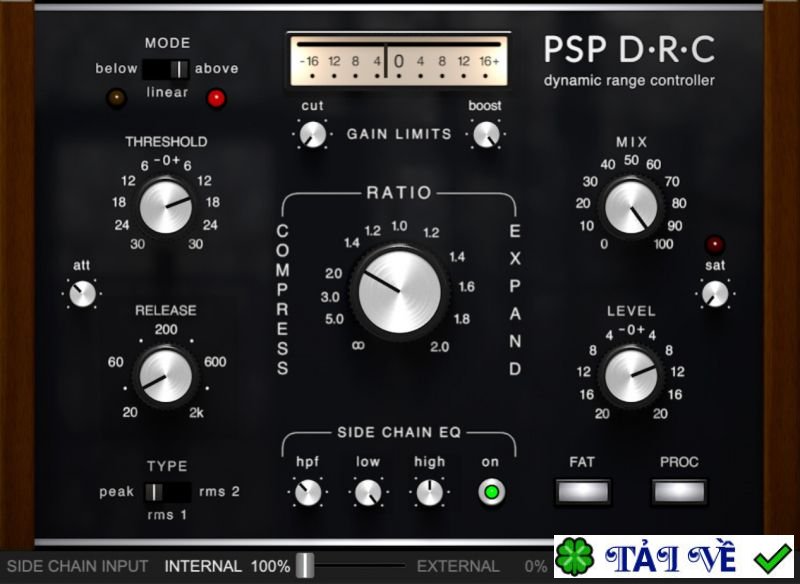This screenshot has width=800, height=584.
Task: Click the Tải Về download banner
Action: tap(674, 557)
